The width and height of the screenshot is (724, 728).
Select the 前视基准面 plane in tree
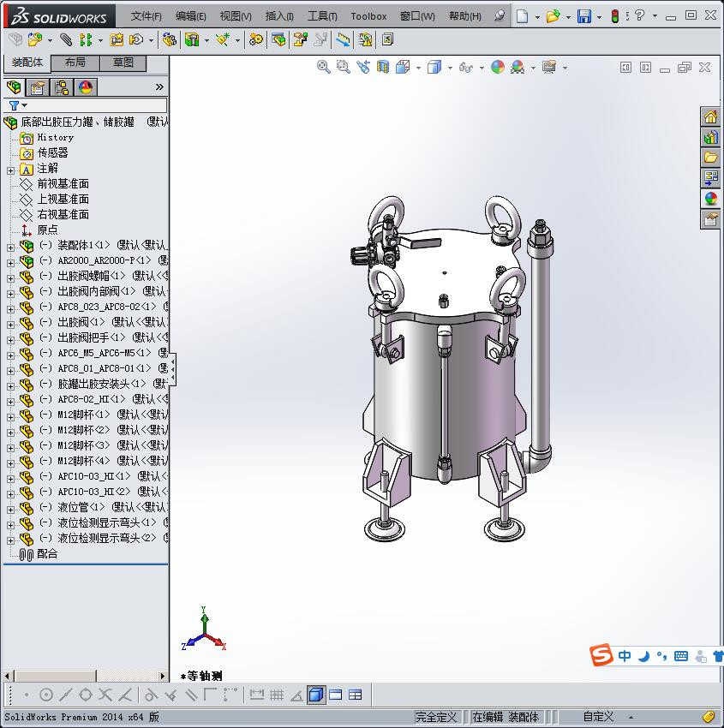(x=63, y=183)
